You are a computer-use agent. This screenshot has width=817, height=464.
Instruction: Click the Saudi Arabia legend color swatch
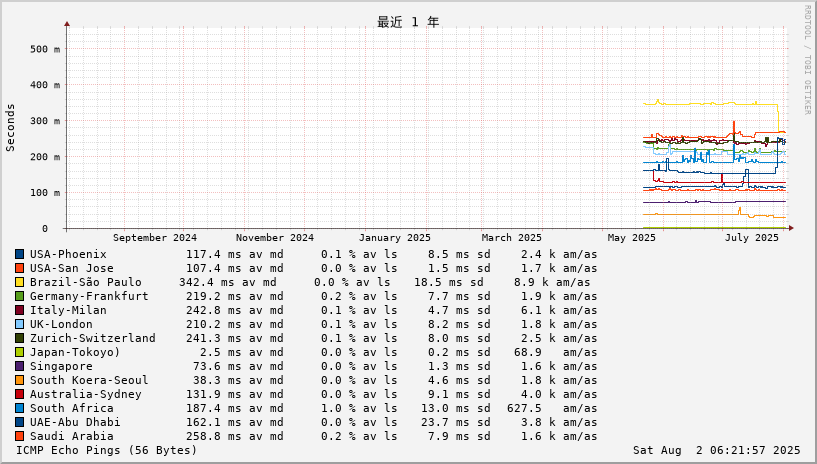pos(19,436)
